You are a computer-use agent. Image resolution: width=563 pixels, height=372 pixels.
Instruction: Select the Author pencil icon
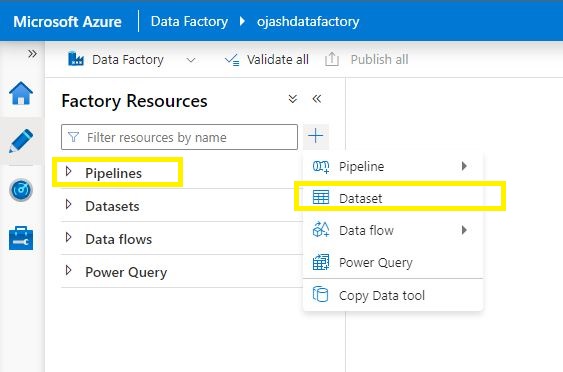(21, 141)
